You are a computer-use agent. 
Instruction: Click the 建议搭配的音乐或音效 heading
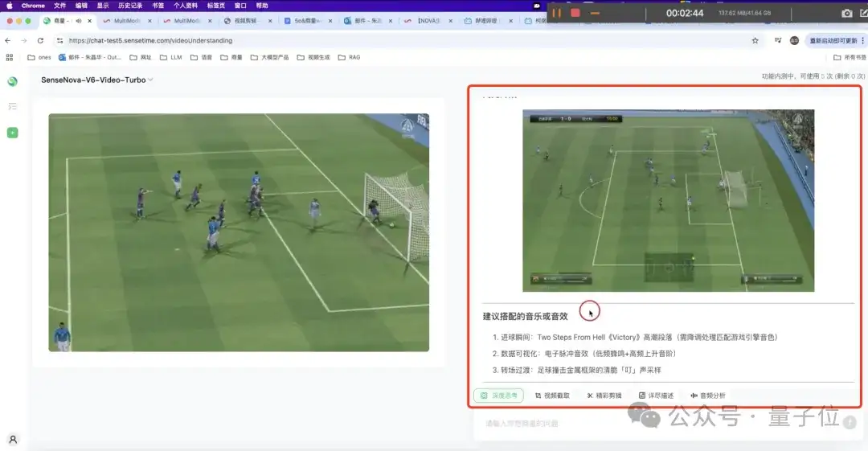(x=526, y=317)
